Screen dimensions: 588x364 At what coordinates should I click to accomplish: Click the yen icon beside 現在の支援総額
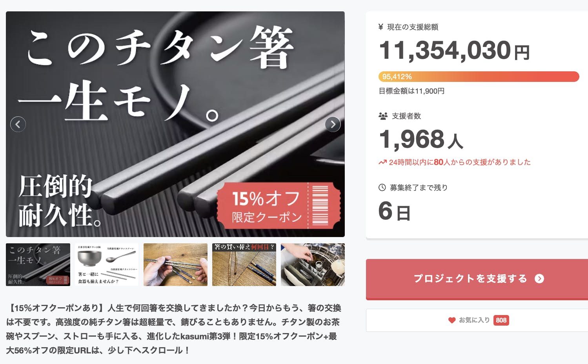tap(380, 27)
